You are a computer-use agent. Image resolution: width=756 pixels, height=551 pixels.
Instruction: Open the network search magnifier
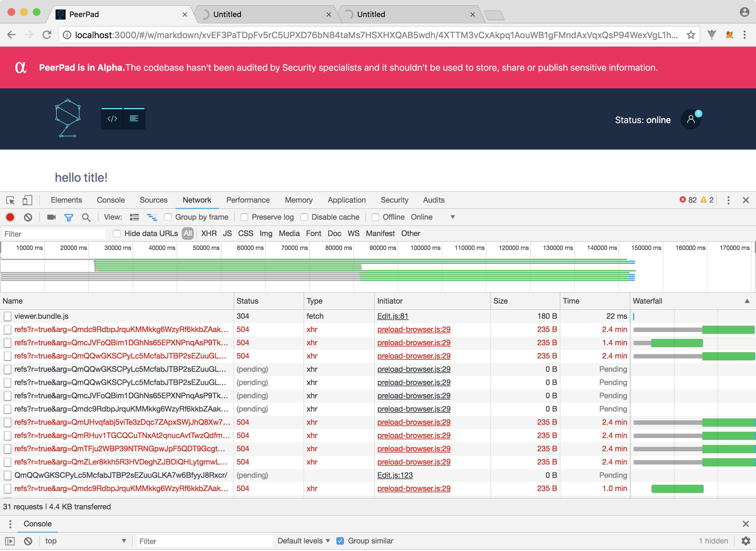coord(86,217)
